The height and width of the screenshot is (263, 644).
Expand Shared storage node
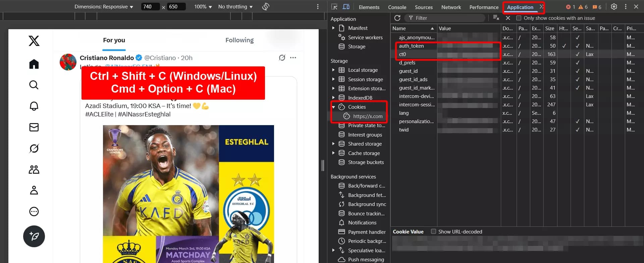(x=333, y=144)
